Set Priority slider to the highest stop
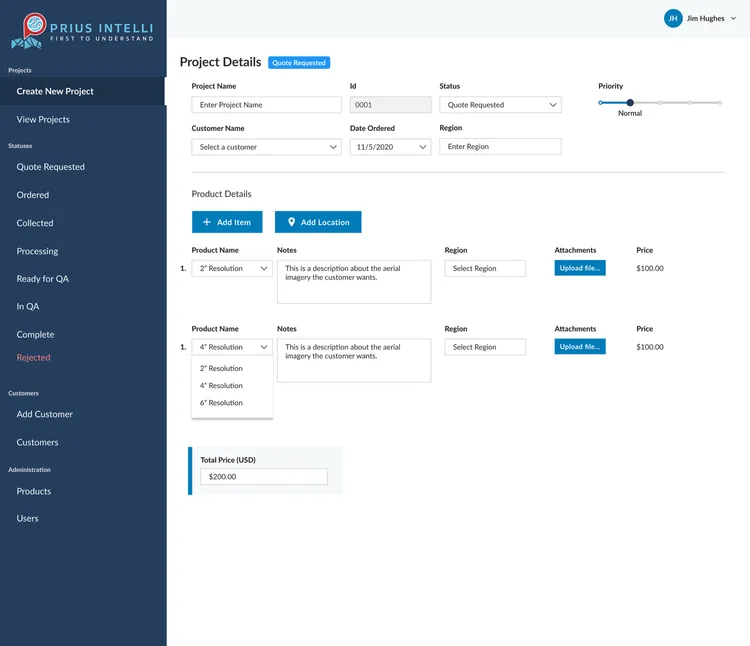 [x=720, y=102]
